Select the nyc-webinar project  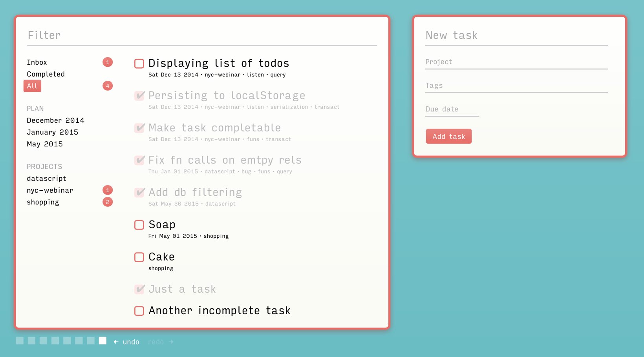tap(49, 190)
